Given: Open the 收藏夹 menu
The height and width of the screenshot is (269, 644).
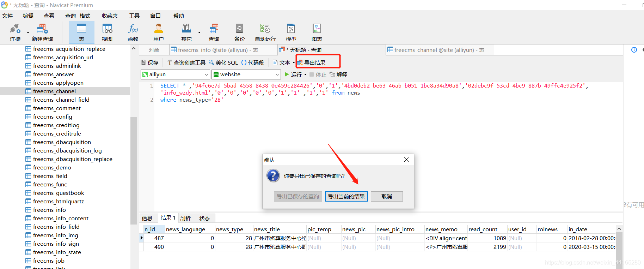Looking at the screenshot, I should [x=110, y=16].
